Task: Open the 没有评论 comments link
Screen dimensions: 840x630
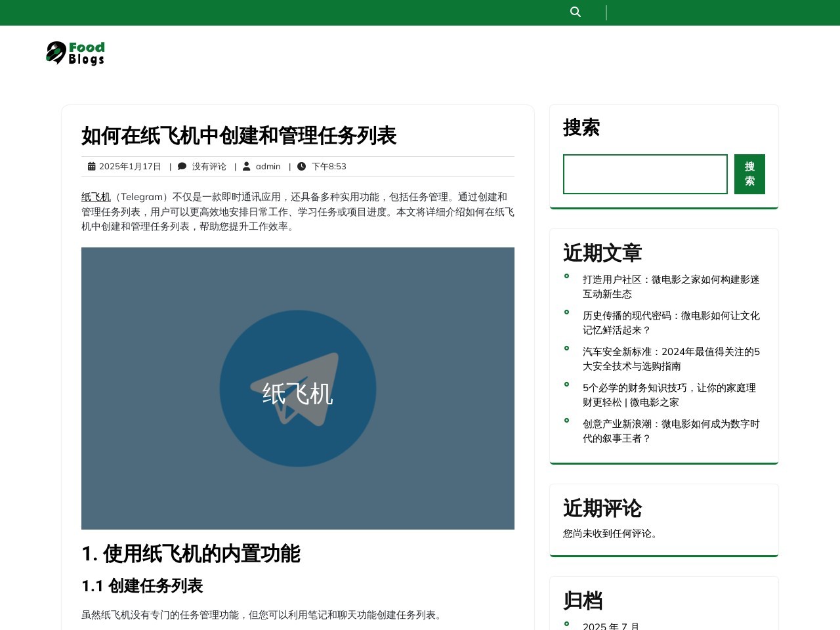Action: point(209,167)
